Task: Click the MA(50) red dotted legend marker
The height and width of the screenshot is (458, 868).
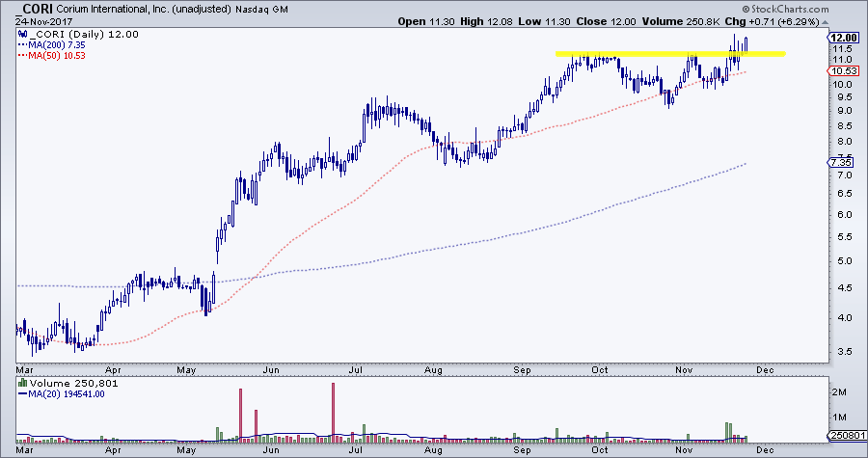Action: (x=23, y=54)
